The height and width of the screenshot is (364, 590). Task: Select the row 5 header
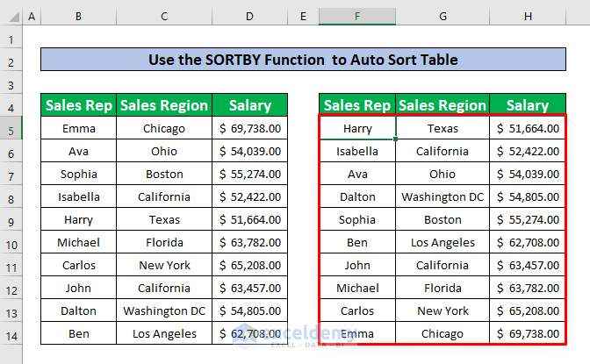11,129
